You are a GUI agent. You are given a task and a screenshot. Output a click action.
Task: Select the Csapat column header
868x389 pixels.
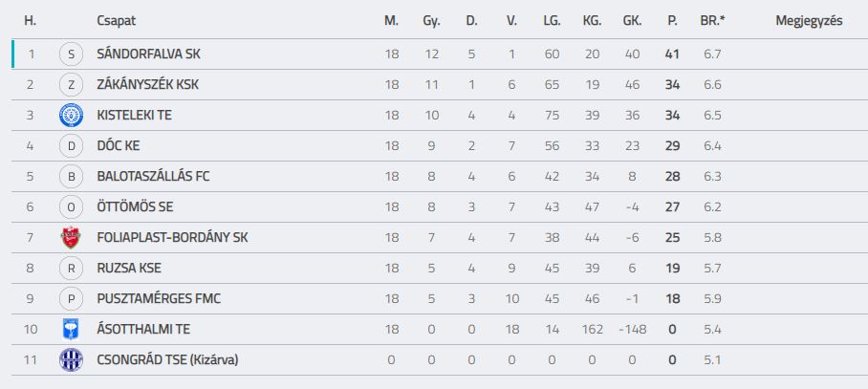pyautogui.click(x=117, y=21)
